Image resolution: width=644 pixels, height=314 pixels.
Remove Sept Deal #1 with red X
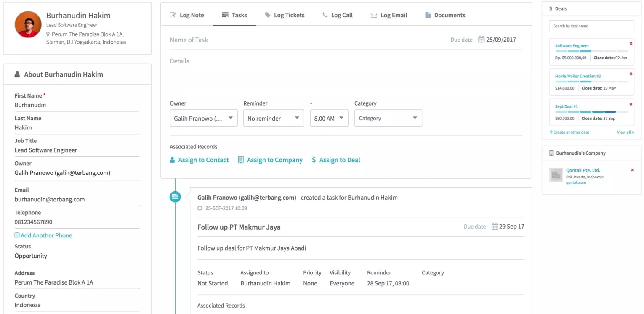[631, 104]
